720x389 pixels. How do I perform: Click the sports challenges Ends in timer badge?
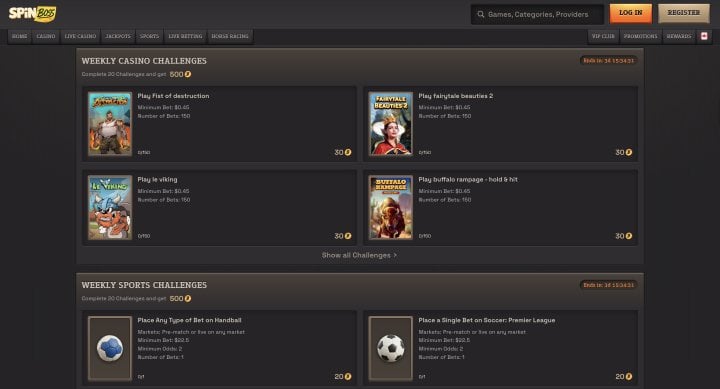tap(608, 285)
